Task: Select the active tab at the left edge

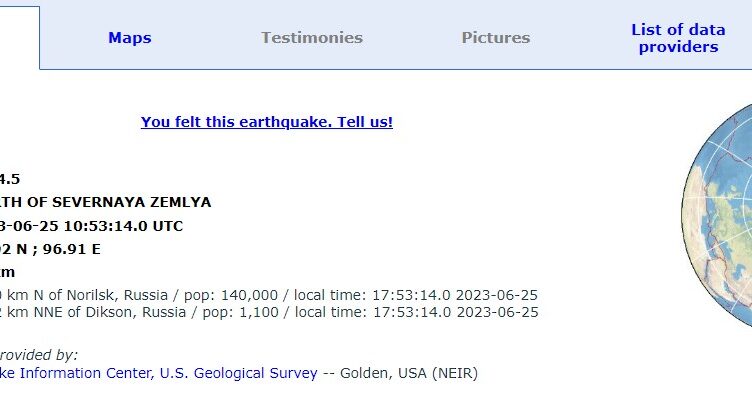Action: tap(19, 38)
